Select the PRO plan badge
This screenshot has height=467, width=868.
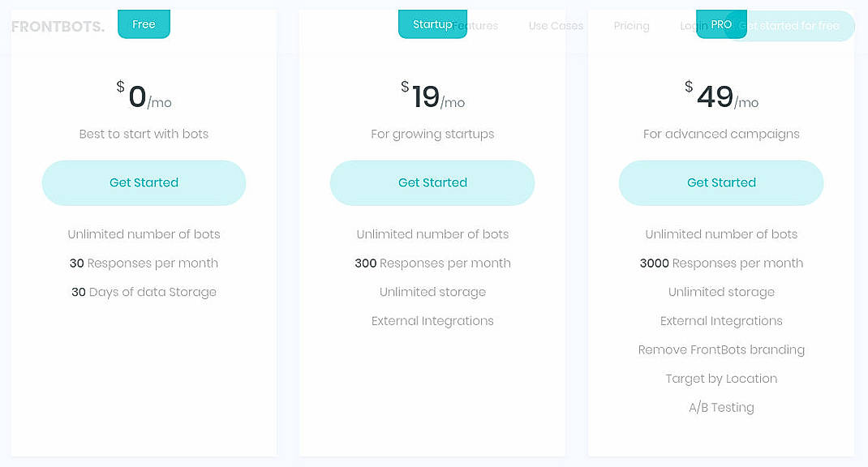click(720, 24)
